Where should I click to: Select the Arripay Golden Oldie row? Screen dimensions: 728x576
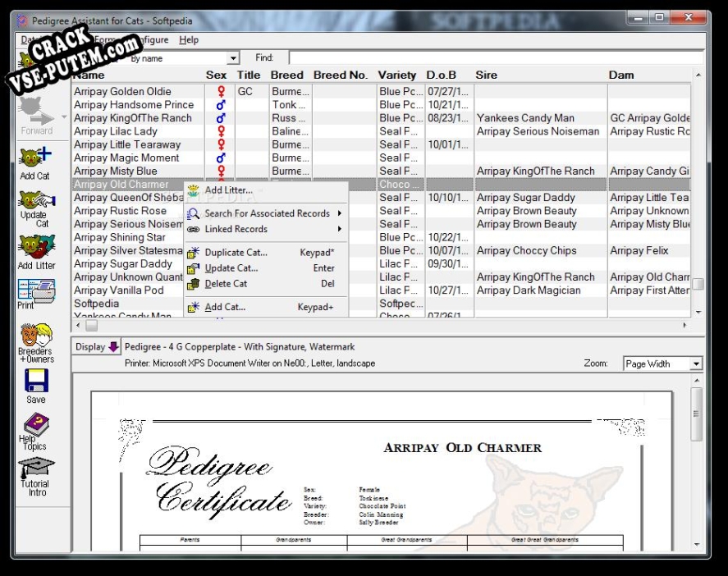pyautogui.click(x=381, y=91)
